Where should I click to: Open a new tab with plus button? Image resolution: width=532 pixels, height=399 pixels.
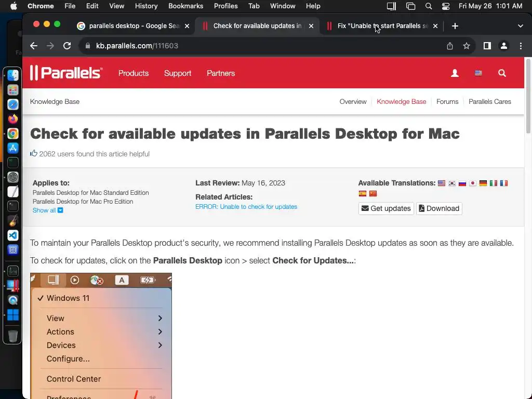coord(455,26)
